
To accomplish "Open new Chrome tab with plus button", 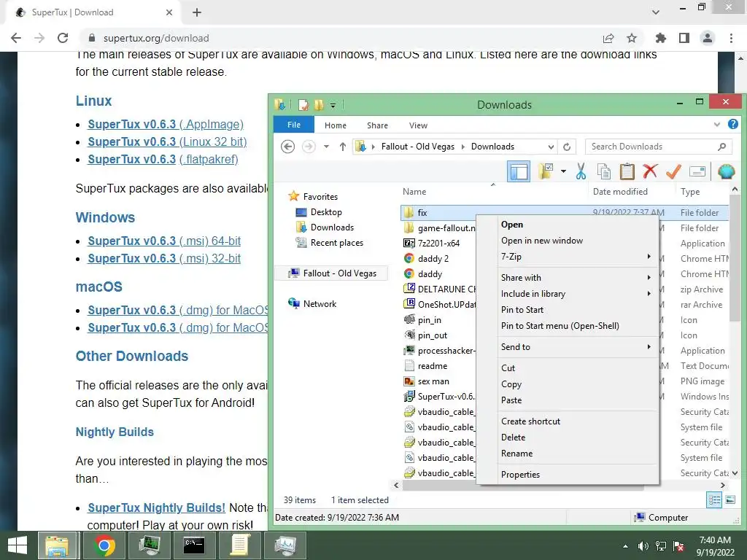I will click(x=197, y=12).
